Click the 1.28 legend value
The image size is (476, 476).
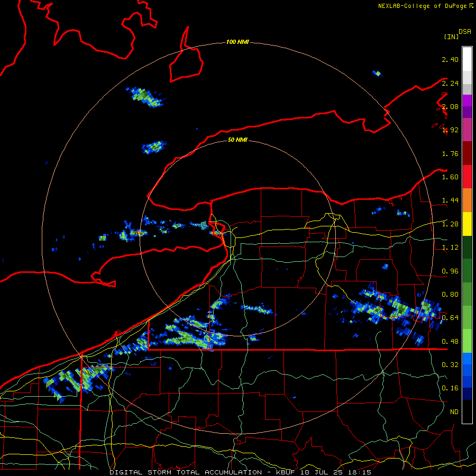(450, 224)
